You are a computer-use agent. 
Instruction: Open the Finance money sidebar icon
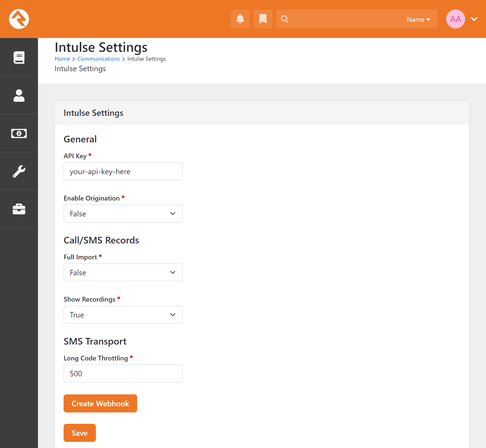click(x=19, y=133)
